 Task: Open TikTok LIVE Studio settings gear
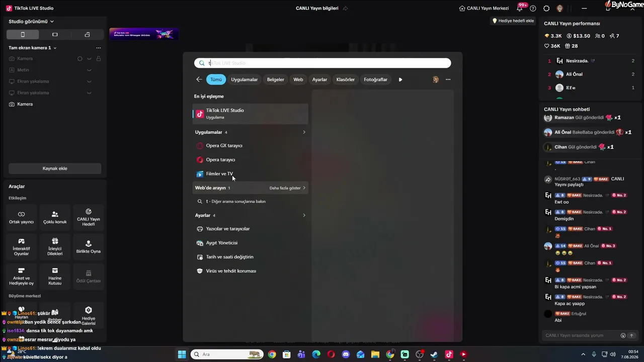click(546, 9)
